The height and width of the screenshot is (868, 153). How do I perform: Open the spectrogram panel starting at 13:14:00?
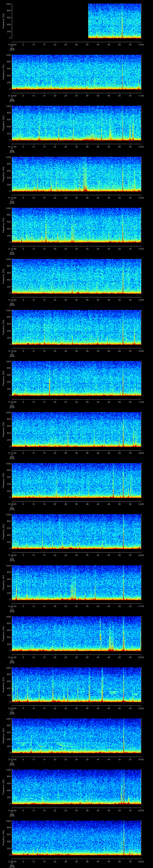(x=76, y=276)
